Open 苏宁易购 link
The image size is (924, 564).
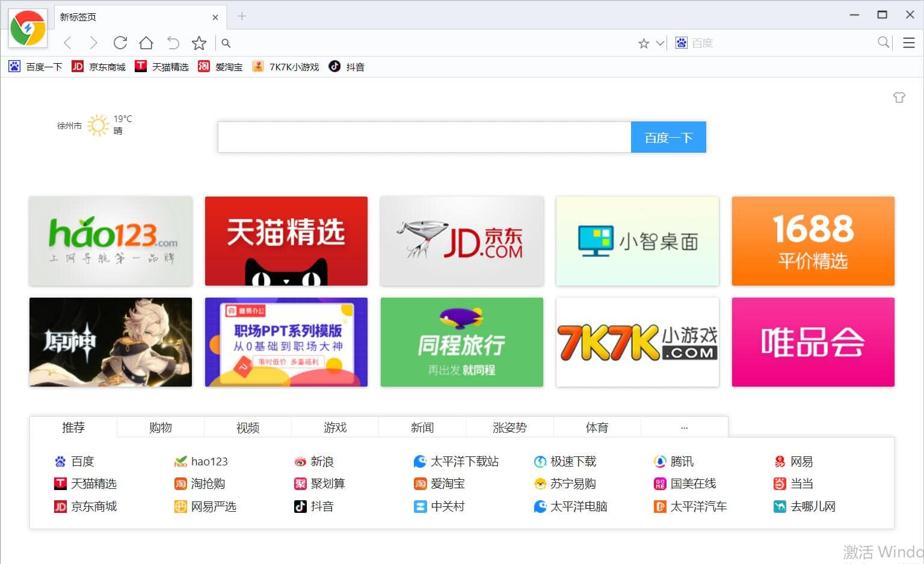click(565, 483)
